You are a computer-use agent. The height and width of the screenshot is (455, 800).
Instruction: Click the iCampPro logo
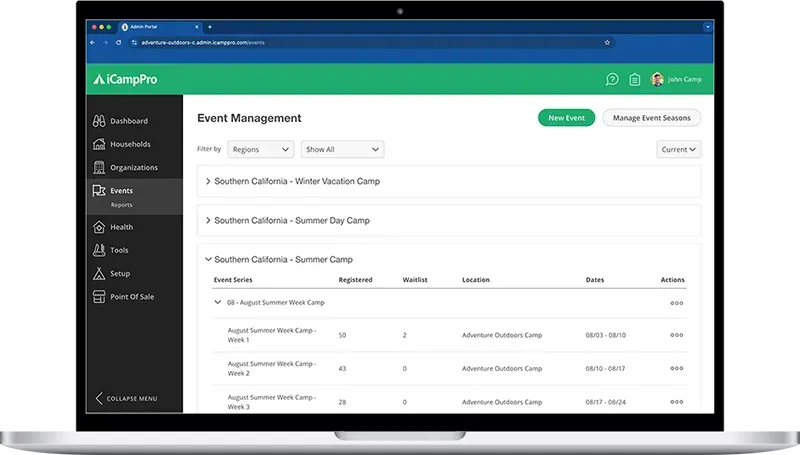coord(125,79)
